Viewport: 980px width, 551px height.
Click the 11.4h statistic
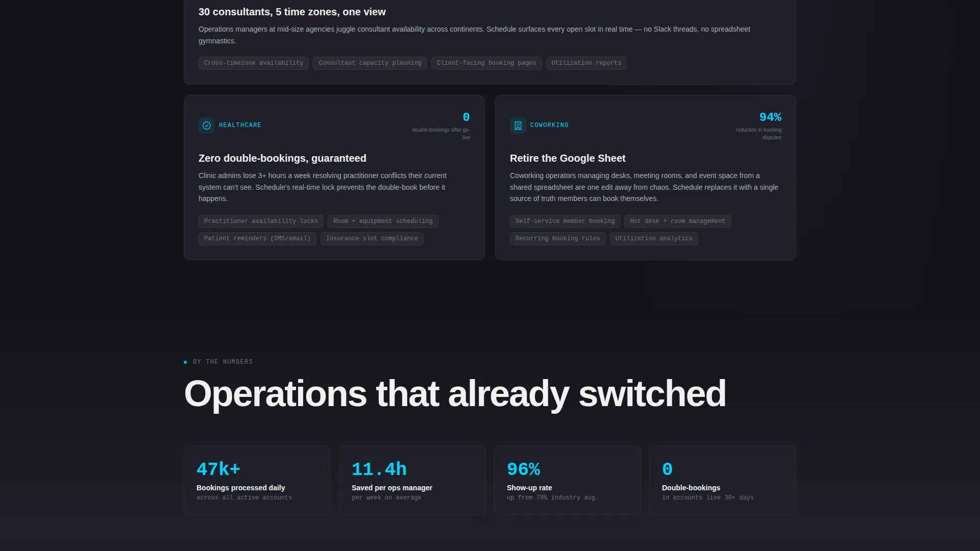[379, 469]
